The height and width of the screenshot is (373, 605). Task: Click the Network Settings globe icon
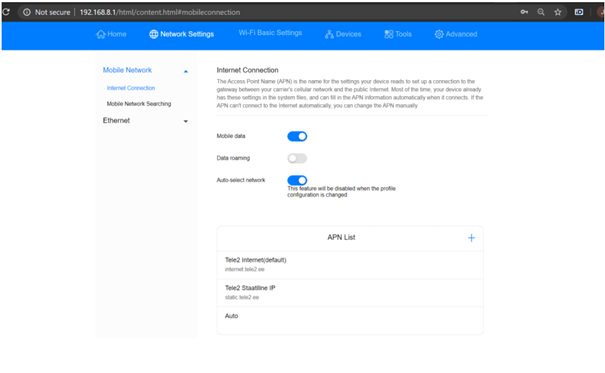pos(154,34)
